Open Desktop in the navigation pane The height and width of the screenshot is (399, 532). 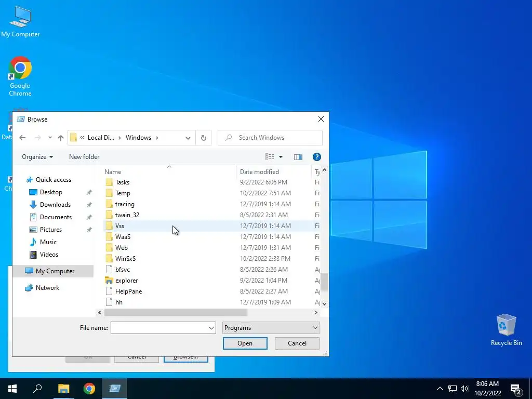(51, 192)
